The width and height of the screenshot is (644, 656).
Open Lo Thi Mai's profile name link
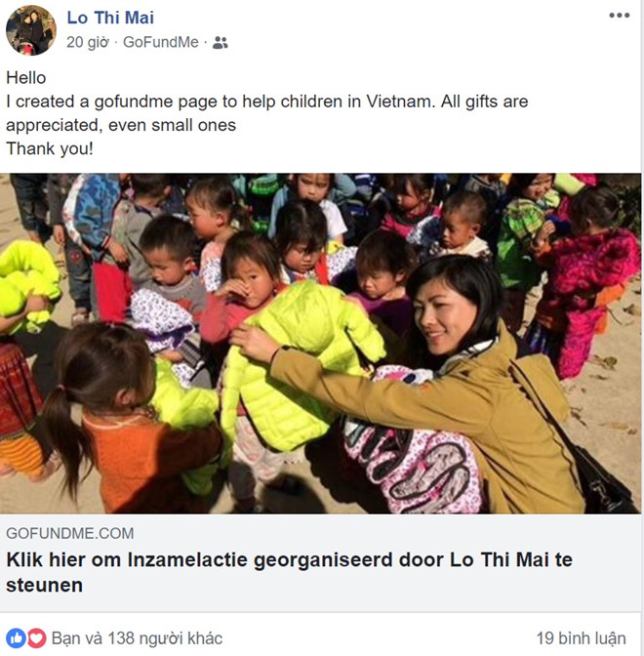(110, 18)
